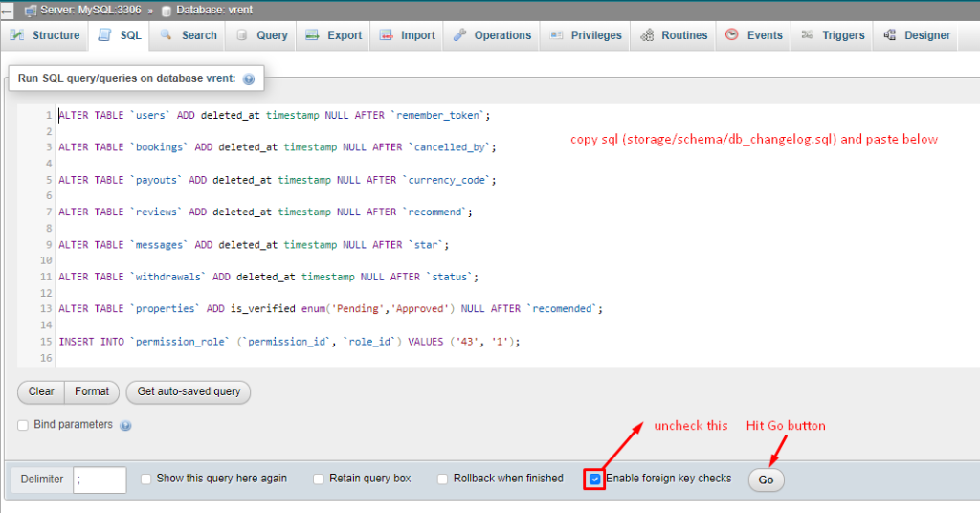This screenshot has width=980, height=513.
Task: Enable Rollback when finished checkbox
Action: [x=444, y=479]
